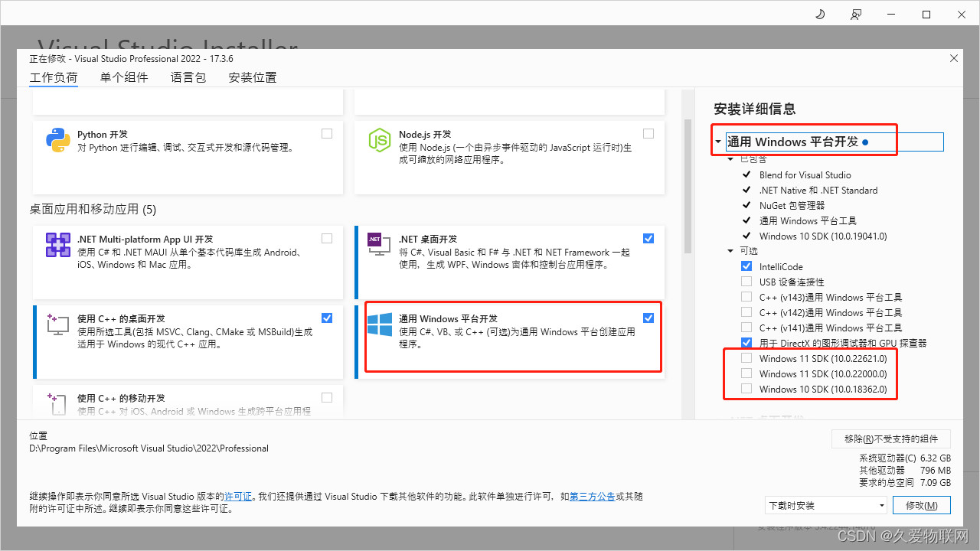Open the 第三方公告 link
The width and height of the screenshot is (980, 551).
593,496
